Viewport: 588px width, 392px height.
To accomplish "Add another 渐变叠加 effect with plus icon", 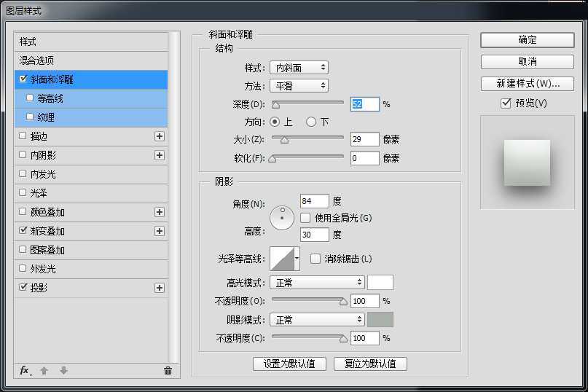I will click(160, 231).
